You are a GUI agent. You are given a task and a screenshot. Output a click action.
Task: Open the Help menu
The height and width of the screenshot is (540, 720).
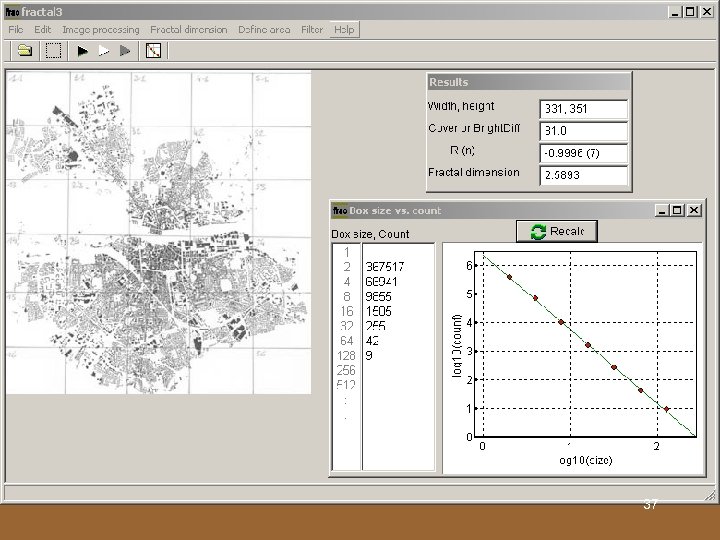345,30
